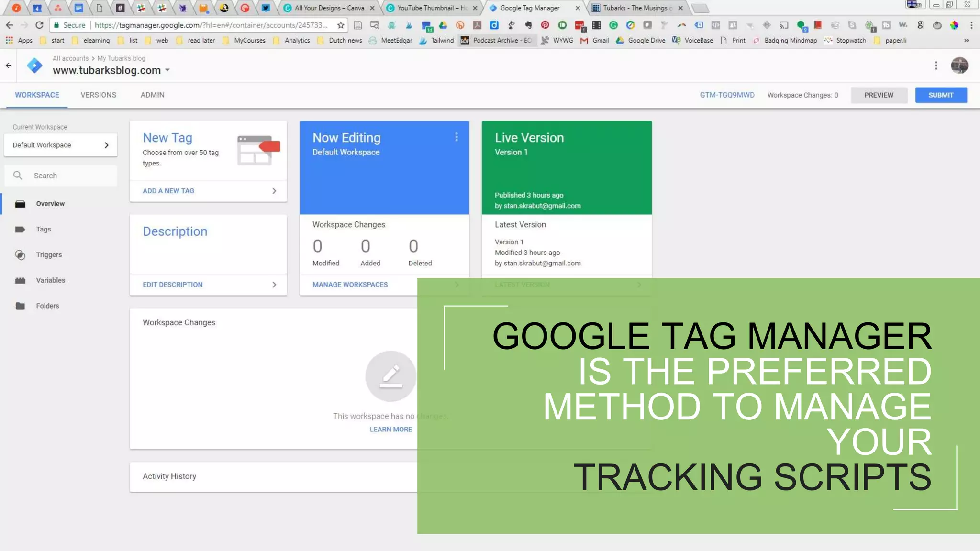Open Triggers from the sidebar icon

click(x=20, y=255)
